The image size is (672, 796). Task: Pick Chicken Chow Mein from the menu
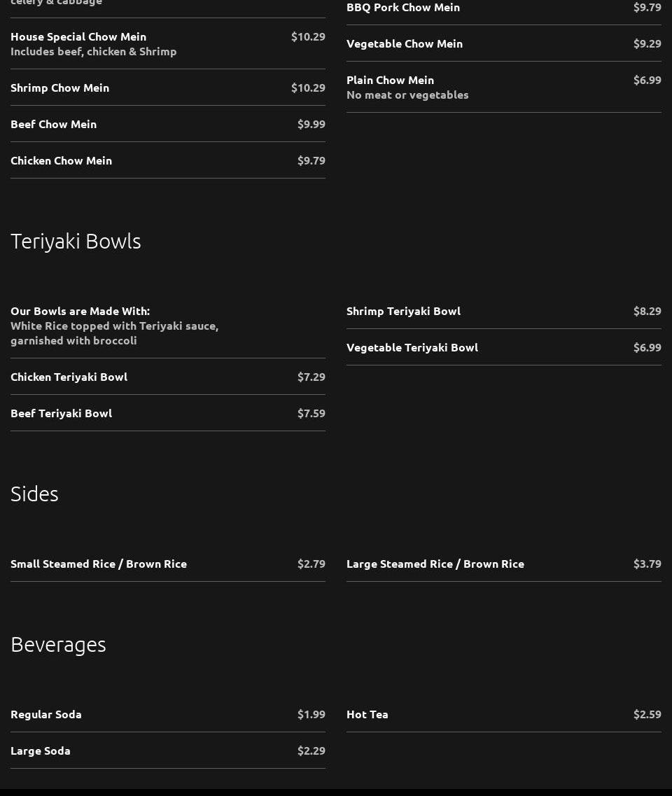tap(62, 160)
